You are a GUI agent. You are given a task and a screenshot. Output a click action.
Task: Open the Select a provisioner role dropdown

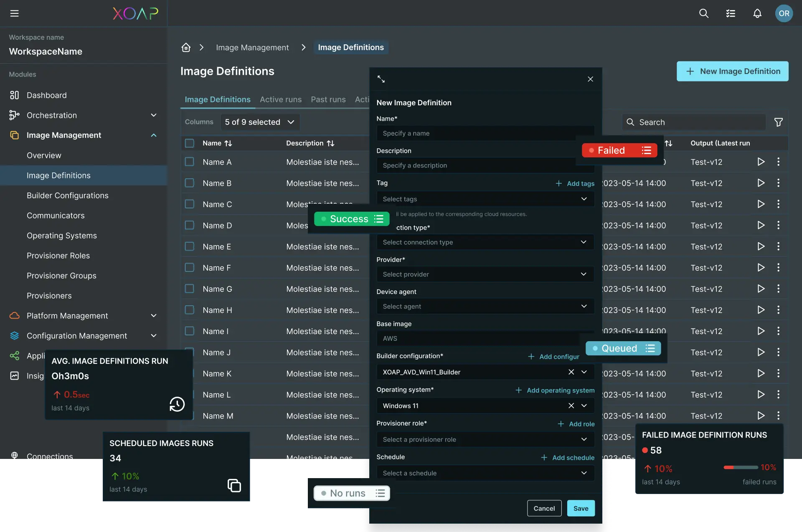pyautogui.click(x=485, y=439)
